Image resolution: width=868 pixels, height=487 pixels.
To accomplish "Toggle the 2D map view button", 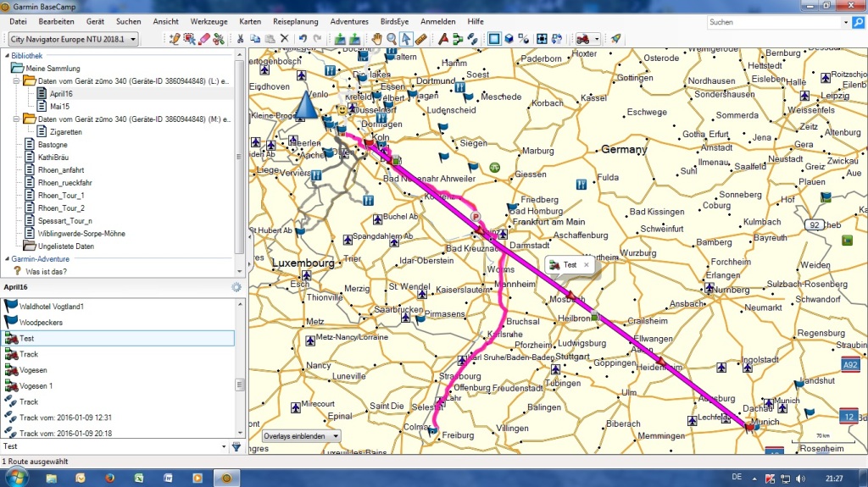I will click(x=494, y=39).
